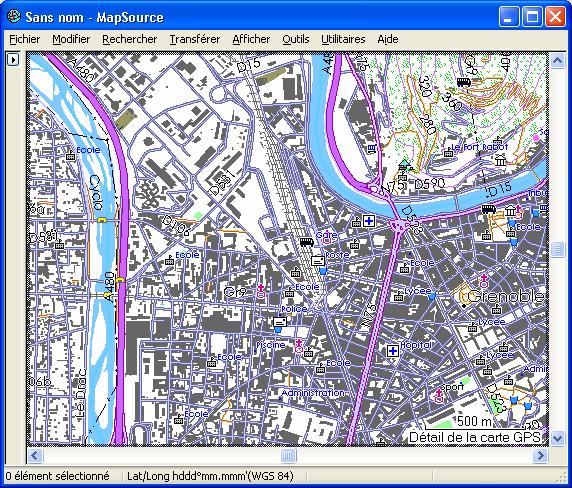
Task: Click the horizontal scrollbar left arrow
Action: 35,456
